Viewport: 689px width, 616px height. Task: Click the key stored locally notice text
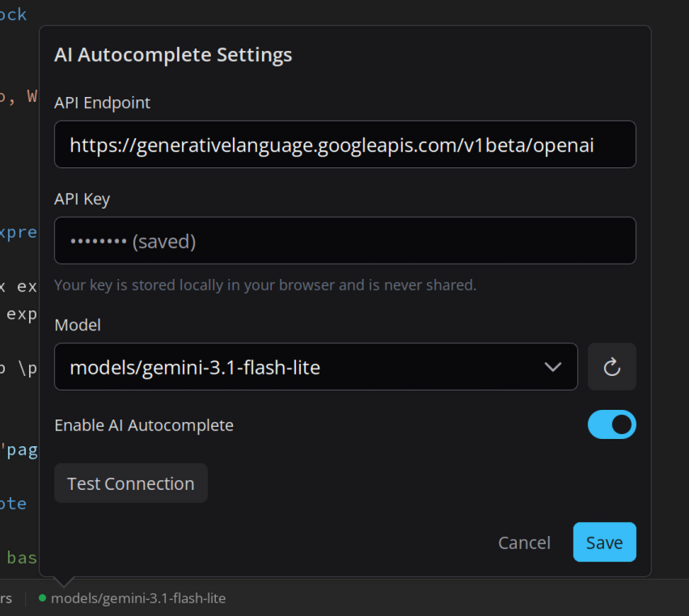click(x=265, y=285)
